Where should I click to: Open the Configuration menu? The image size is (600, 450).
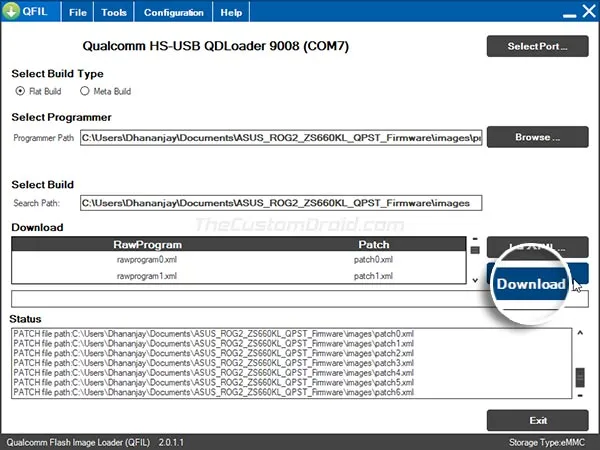[173, 12]
